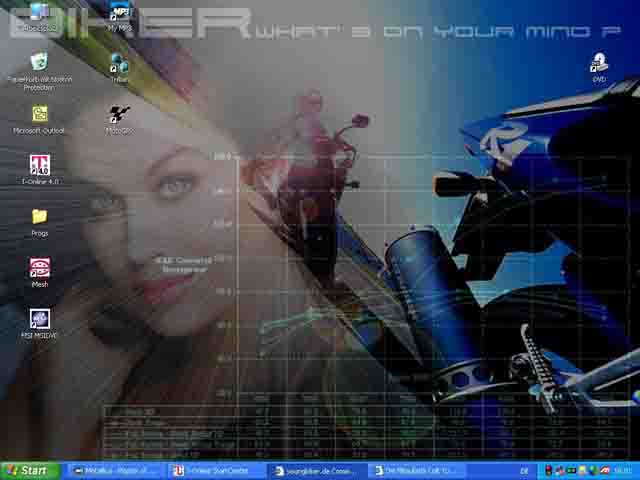The height and width of the screenshot is (480, 640).
Task: Switch to the fourth browser taskbar window
Action: coord(419,471)
